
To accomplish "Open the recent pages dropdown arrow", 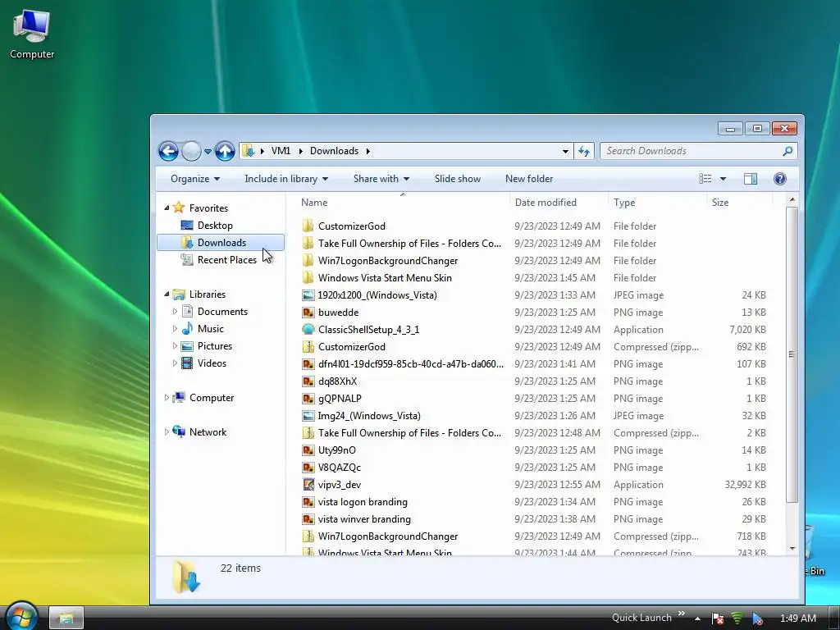I will (208, 152).
